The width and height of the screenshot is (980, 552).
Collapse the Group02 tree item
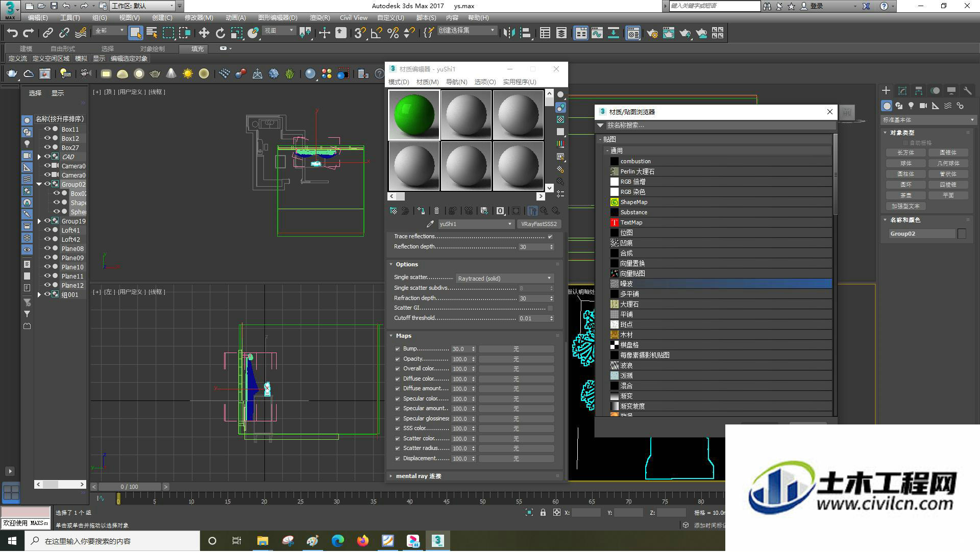(x=39, y=184)
